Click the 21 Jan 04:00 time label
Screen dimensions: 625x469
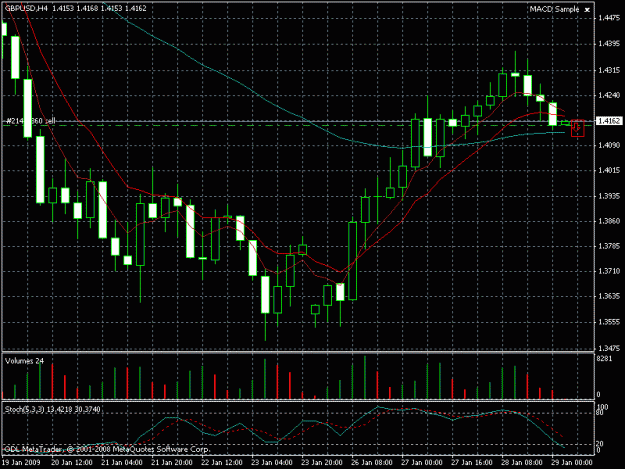[x=122, y=463]
